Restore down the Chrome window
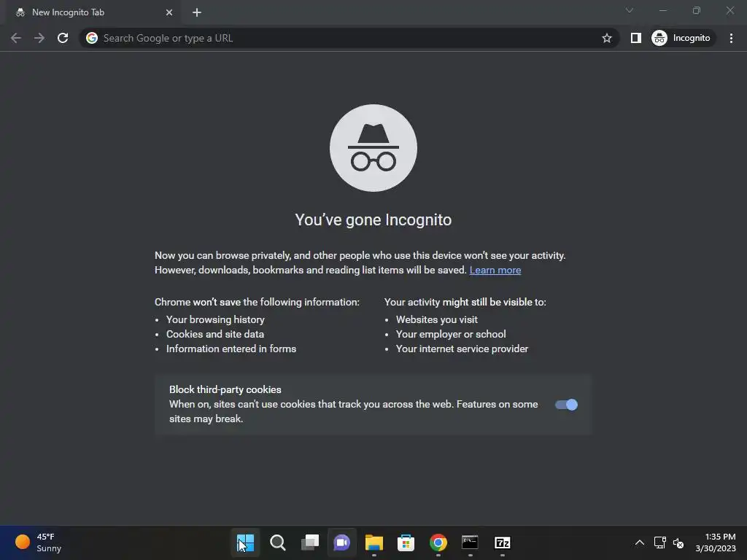747x560 pixels. click(697, 10)
